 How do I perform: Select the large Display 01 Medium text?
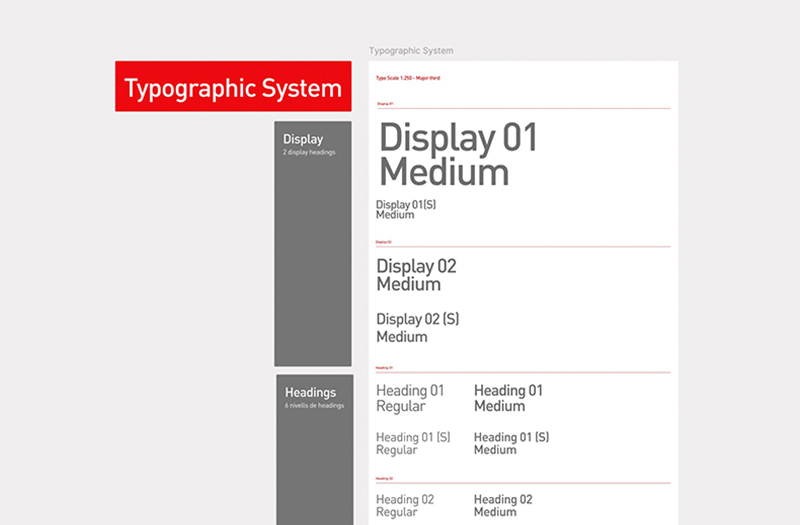458,155
